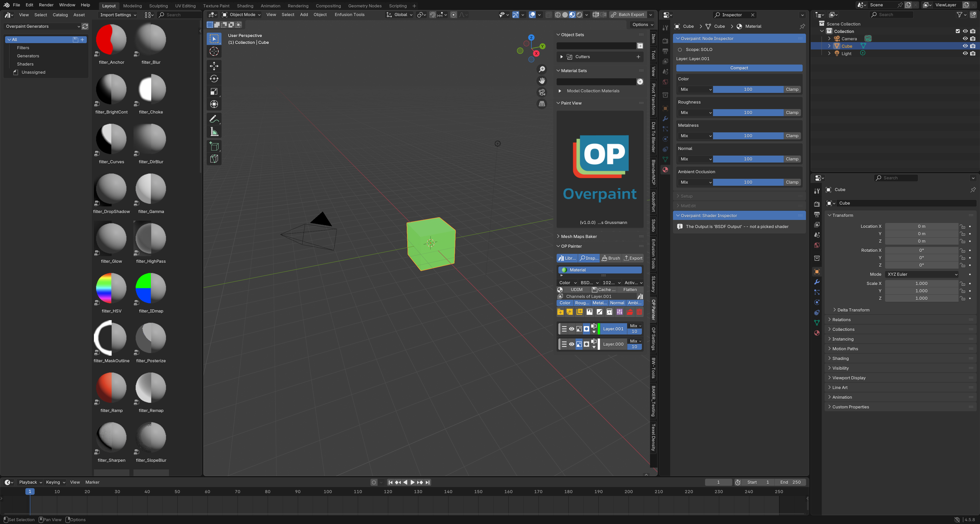The width and height of the screenshot is (980, 524).
Task: Switch to the Shading workspace tab
Action: click(245, 6)
